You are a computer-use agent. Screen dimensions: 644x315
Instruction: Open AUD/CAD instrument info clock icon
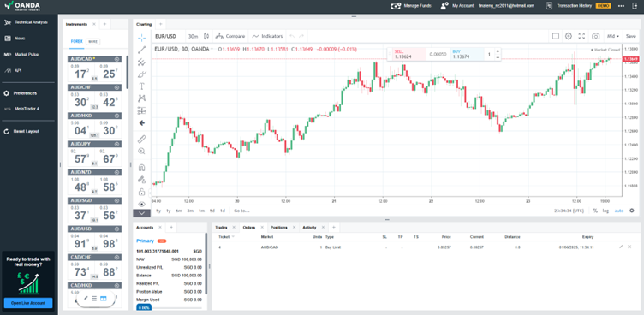pos(117,60)
